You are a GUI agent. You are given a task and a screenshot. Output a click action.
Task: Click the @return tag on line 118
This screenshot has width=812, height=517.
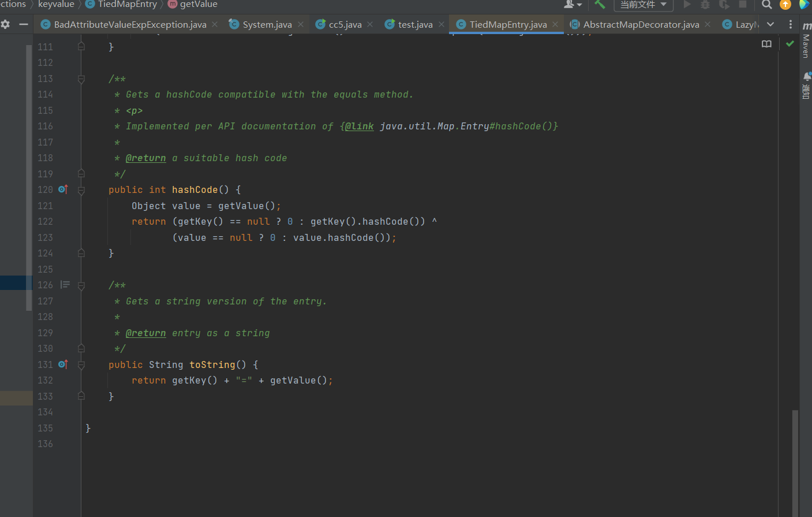click(146, 158)
